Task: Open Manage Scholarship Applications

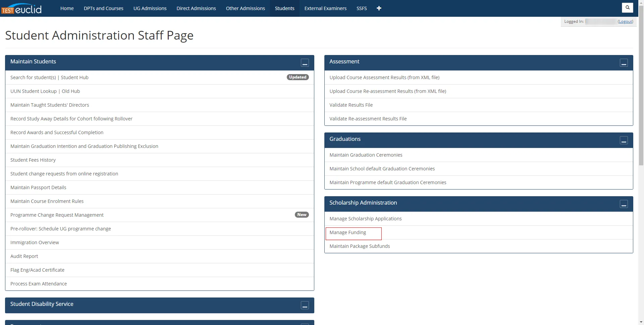Action: pos(365,218)
